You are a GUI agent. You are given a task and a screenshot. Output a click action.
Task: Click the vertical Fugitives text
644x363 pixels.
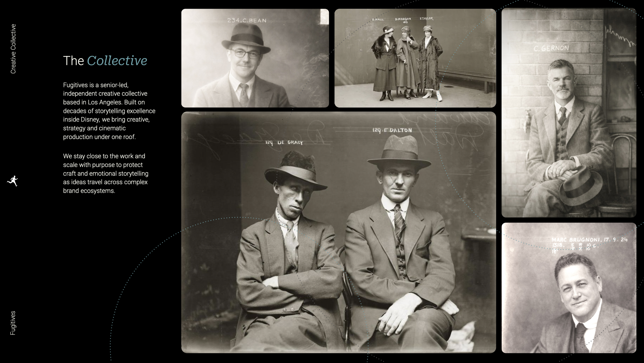coord(13,323)
